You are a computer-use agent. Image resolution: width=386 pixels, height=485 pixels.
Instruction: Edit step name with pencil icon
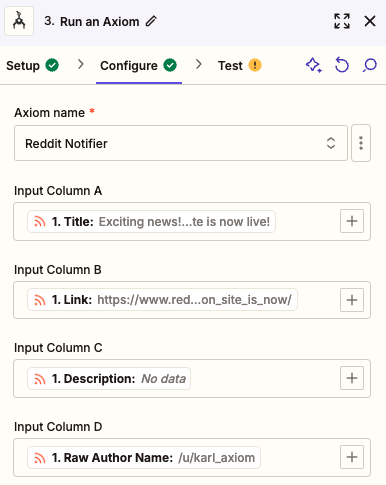coord(151,21)
